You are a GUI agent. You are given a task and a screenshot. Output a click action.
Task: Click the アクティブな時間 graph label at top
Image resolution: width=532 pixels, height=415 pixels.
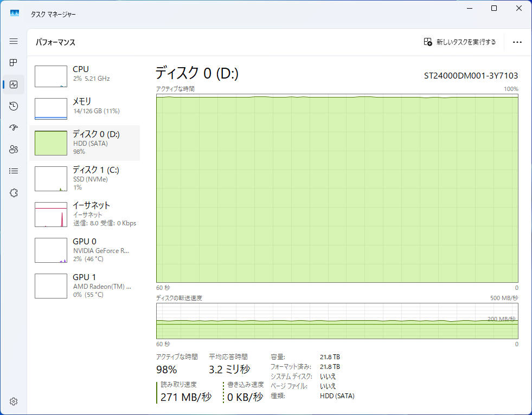pos(175,89)
